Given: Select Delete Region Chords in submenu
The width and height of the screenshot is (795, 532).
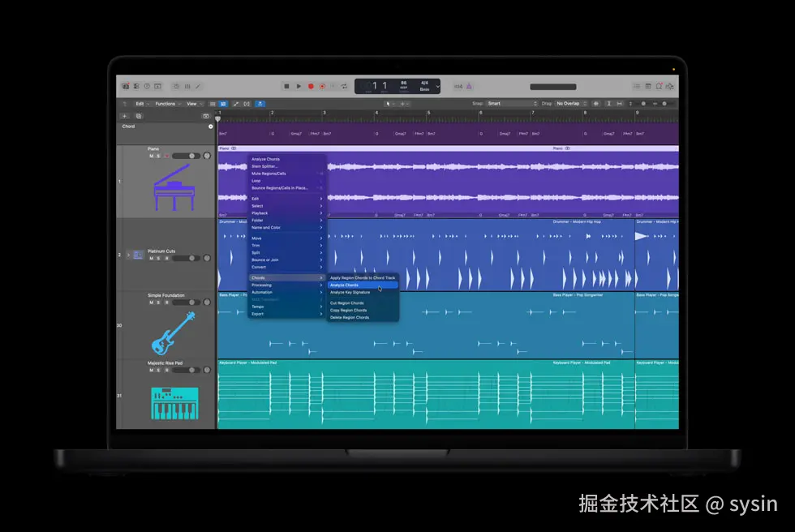Looking at the screenshot, I should [350, 317].
